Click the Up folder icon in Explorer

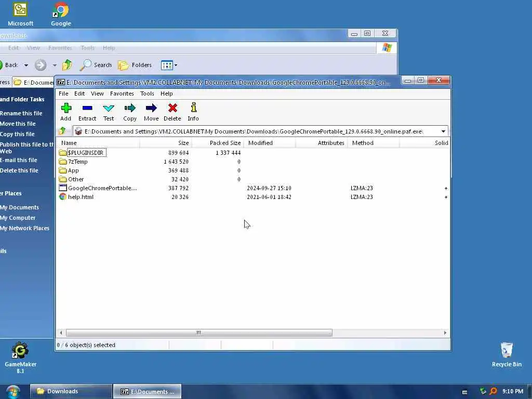click(67, 65)
